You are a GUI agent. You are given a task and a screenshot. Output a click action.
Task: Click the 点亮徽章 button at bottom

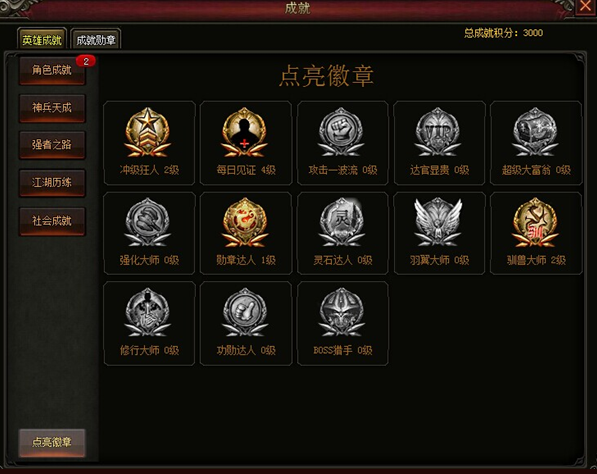52,443
